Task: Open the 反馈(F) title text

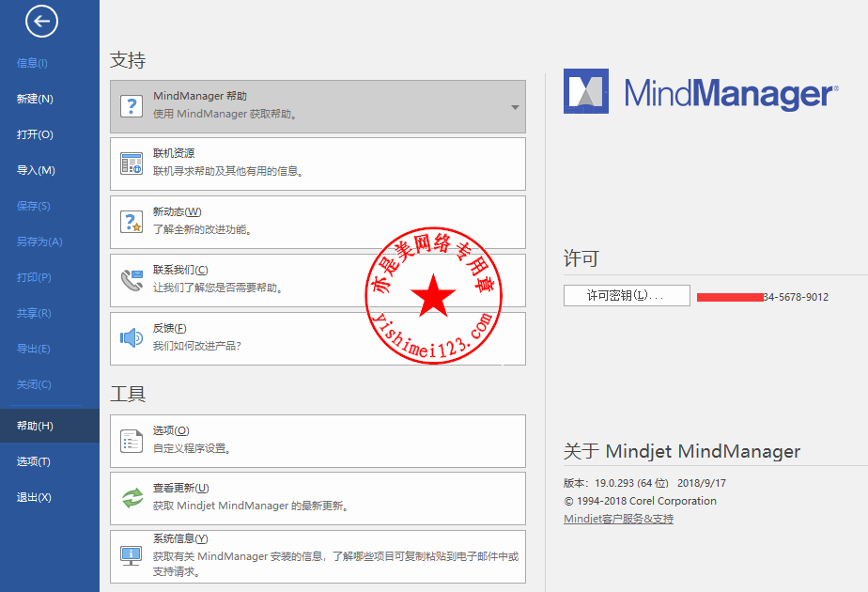Action: pos(169,328)
